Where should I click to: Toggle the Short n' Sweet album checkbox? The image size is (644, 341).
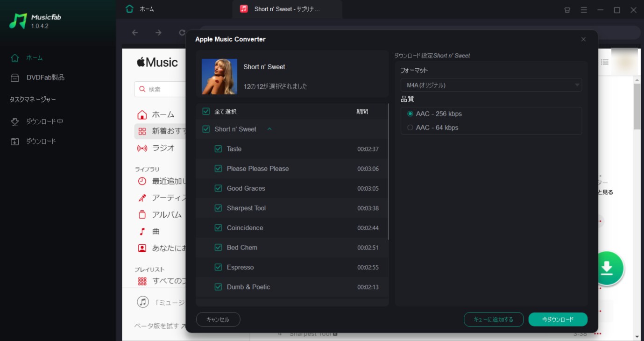pos(206,129)
